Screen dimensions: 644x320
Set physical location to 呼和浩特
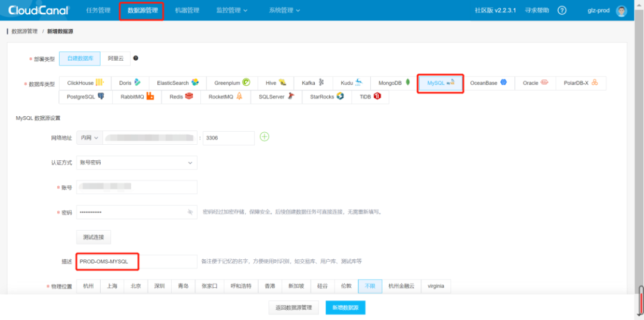pos(241,287)
